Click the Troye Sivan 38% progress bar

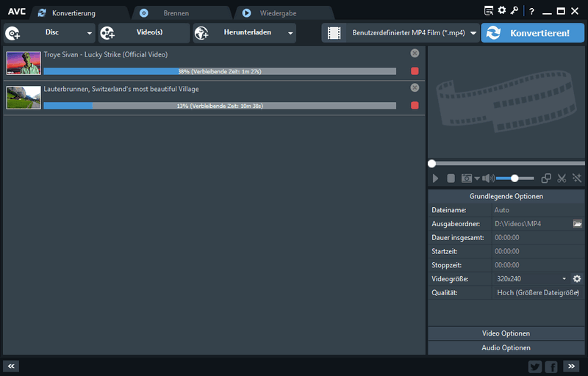pos(220,71)
